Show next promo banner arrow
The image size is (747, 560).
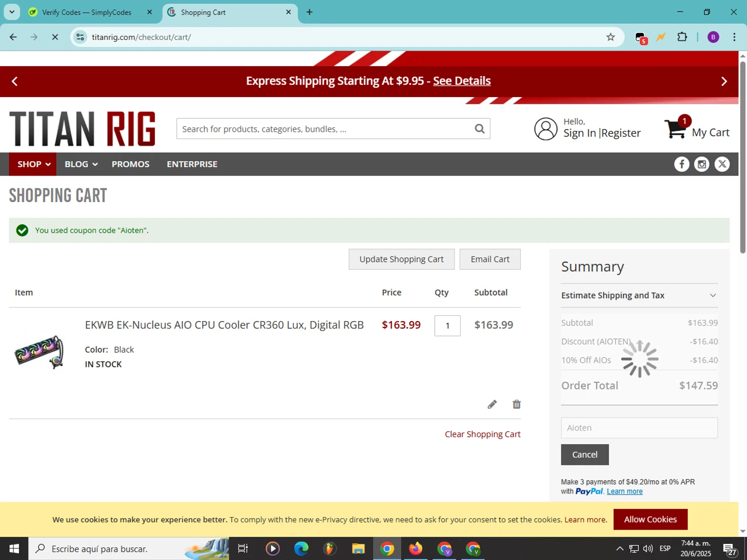(724, 81)
